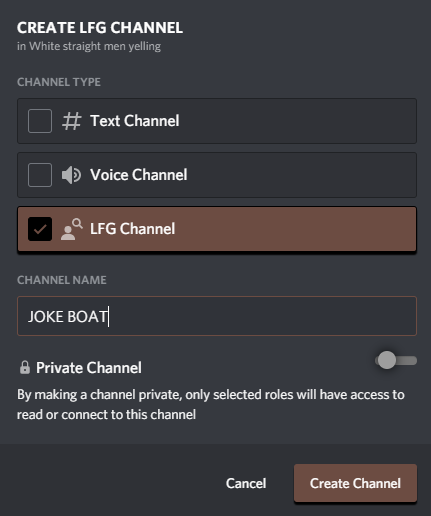Click the Voice Channel label text
Image resolution: width=431 pixels, height=516 pixels.
[x=139, y=175]
